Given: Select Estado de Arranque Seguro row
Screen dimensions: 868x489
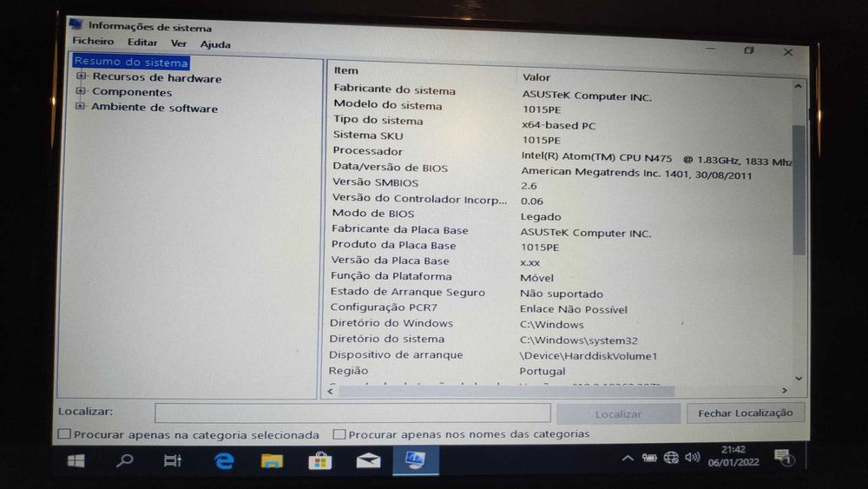Looking at the screenshot, I should (561, 293).
